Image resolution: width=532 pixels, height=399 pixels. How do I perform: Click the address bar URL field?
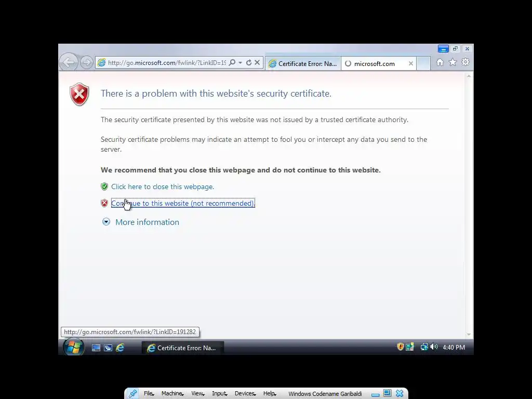tap(166, 63)
